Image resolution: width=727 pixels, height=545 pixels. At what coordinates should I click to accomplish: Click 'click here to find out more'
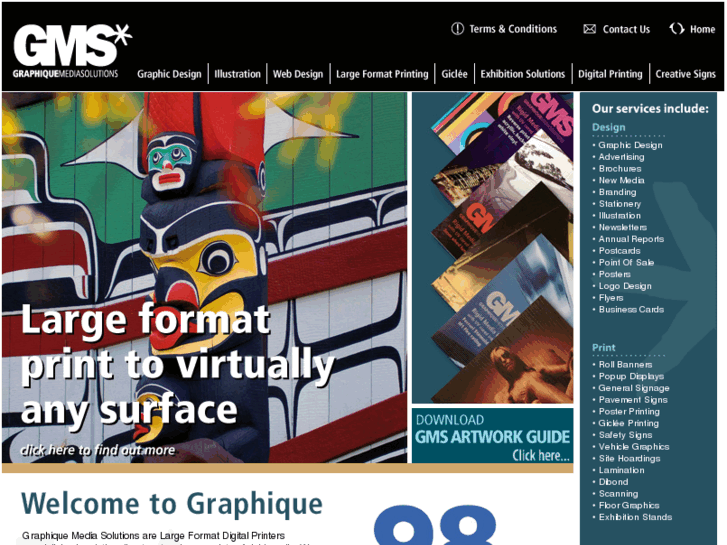97,450
